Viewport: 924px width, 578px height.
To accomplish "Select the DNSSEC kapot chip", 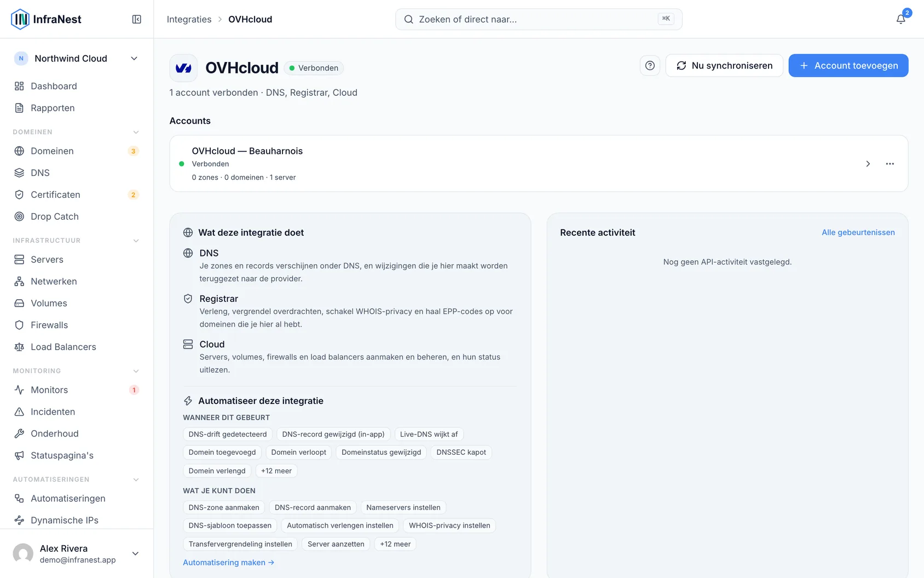I will (461, 453).
